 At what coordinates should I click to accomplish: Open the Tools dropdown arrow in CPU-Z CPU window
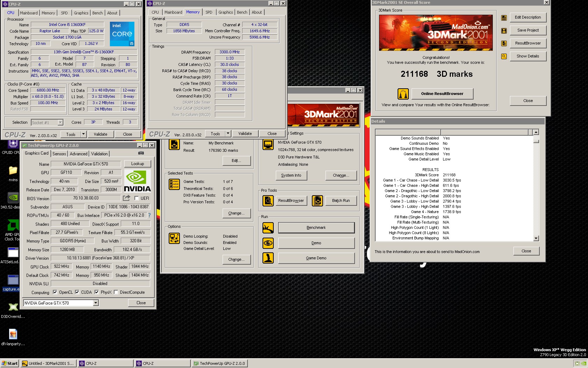click(83, 134)
